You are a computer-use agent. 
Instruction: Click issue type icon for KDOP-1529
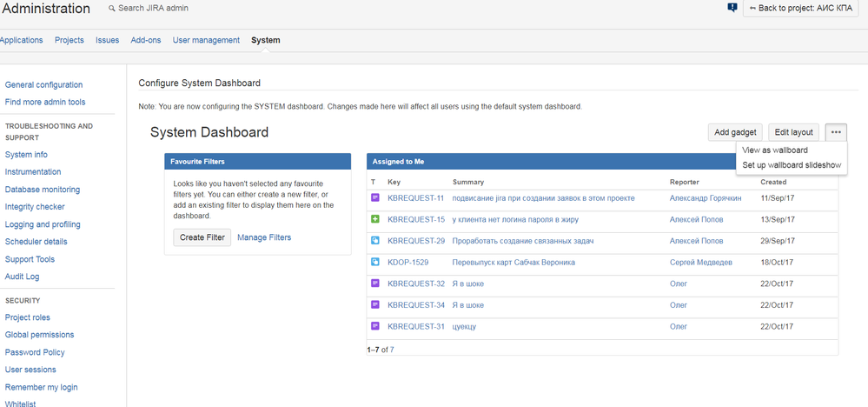(x=374, y=262)
